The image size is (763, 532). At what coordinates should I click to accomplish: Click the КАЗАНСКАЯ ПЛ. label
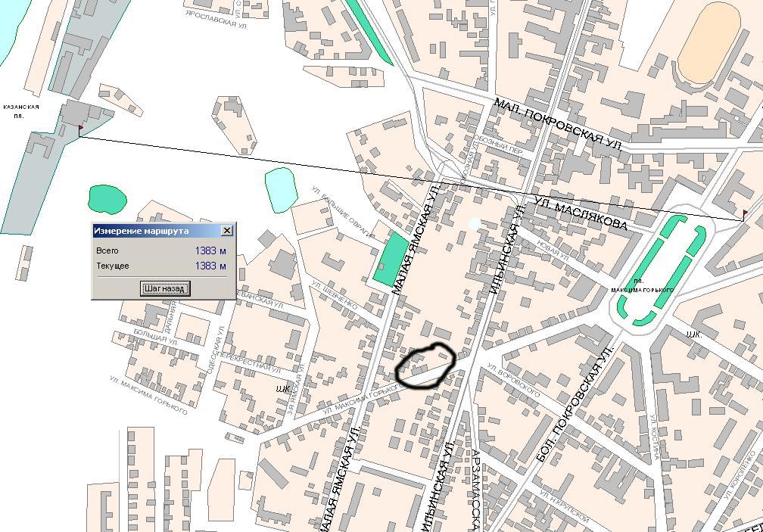coord(20,111)
